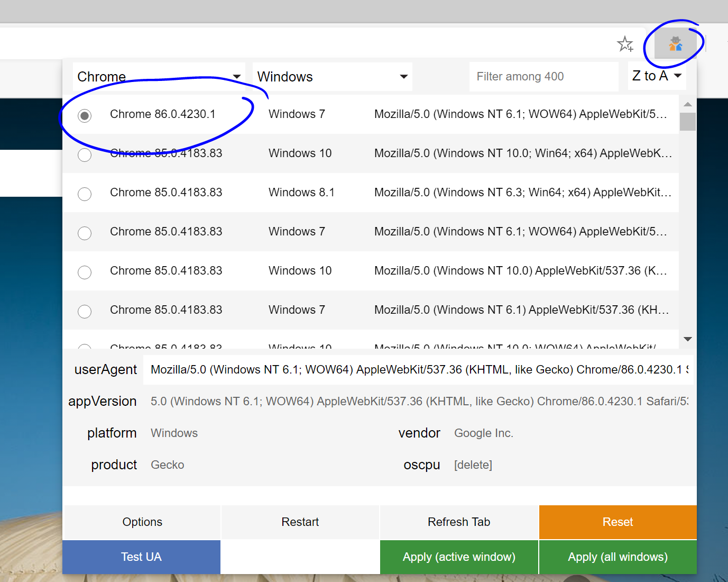Click Windows NT 10.0; Win64; x64 user-agent string

tap(523, 153)
